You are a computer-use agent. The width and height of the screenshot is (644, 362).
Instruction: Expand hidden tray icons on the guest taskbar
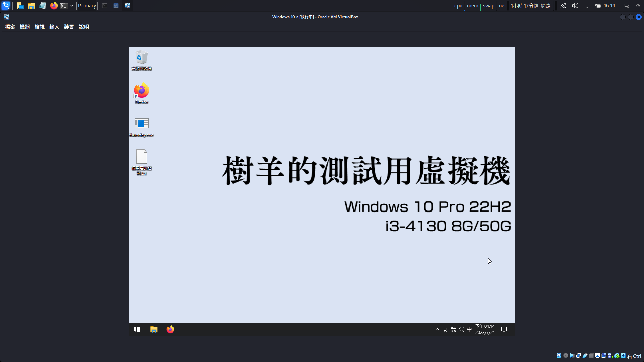click(x=437, y=329)
